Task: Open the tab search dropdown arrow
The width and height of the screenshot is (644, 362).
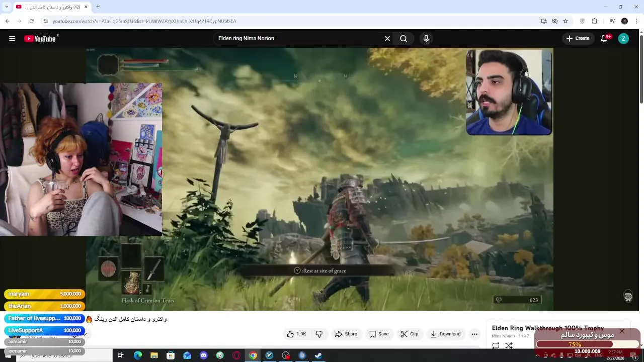Action: click(x=7, y=7)
